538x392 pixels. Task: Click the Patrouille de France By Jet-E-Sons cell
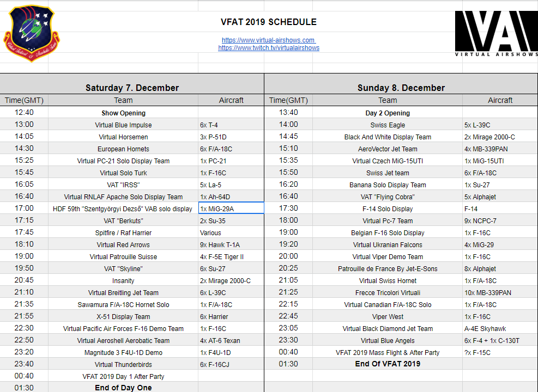(x=388, y=269)
